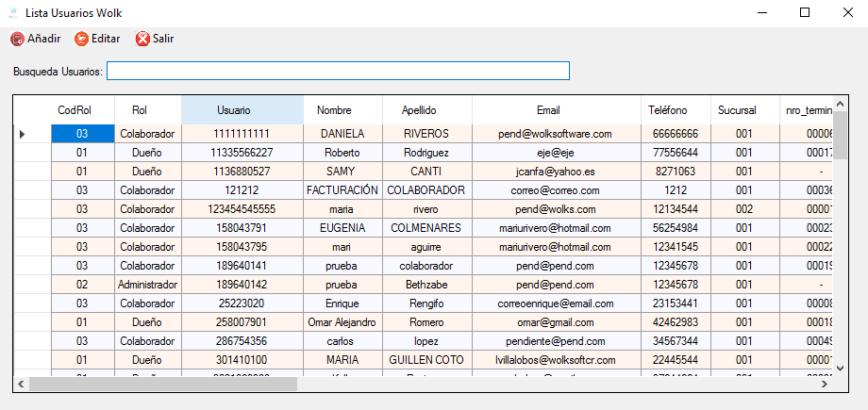868x410 pixels.
Task: Click the Añadir red icon
Action: (17, 40)
